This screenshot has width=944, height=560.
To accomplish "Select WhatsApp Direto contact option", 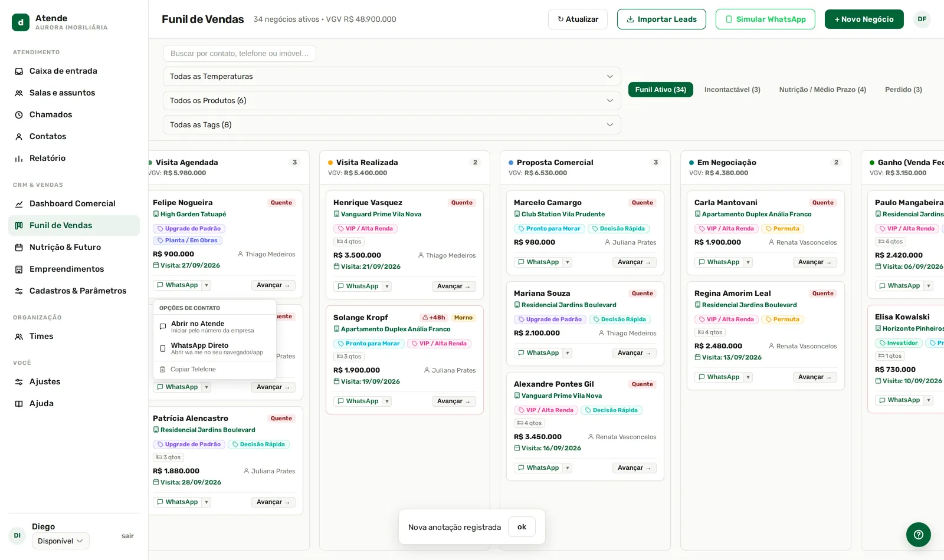I will pos(215,348).
